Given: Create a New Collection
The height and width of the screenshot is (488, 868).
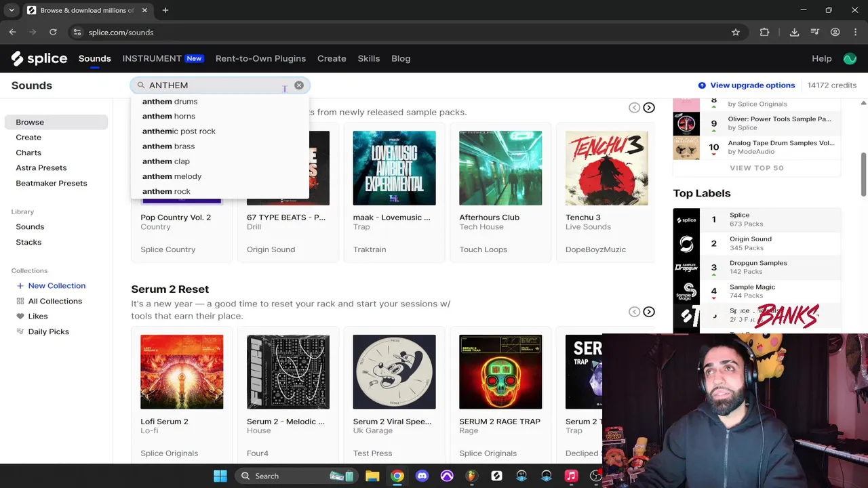Looking at the screenshot, I should tap(51, 286).
